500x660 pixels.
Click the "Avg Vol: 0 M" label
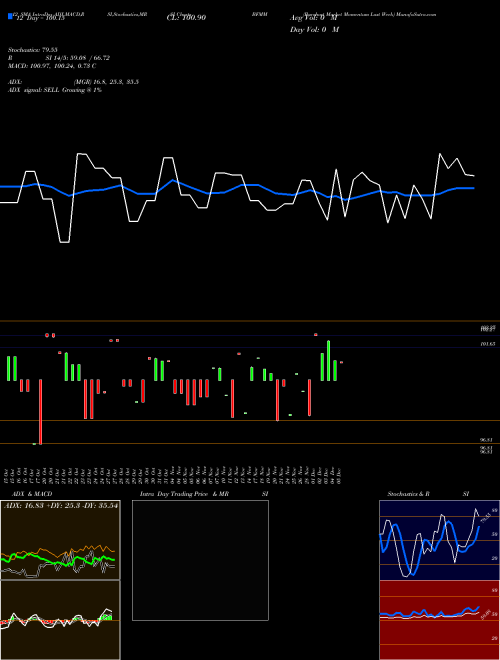point(314,18)
